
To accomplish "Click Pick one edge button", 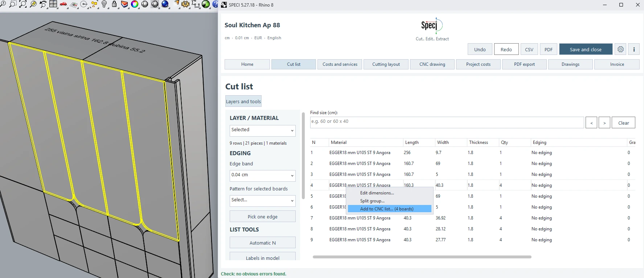I will click(263, 217).
